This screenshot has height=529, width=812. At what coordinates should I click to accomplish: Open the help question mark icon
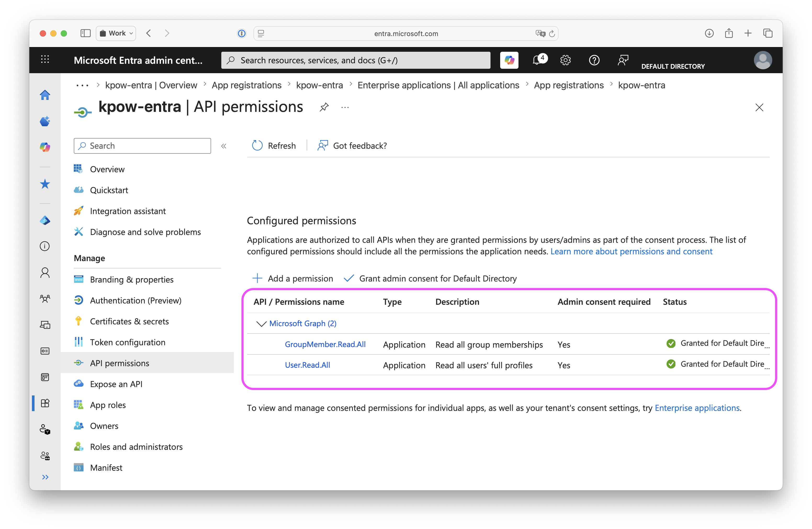pyautogui.click(x=594, y=60)
